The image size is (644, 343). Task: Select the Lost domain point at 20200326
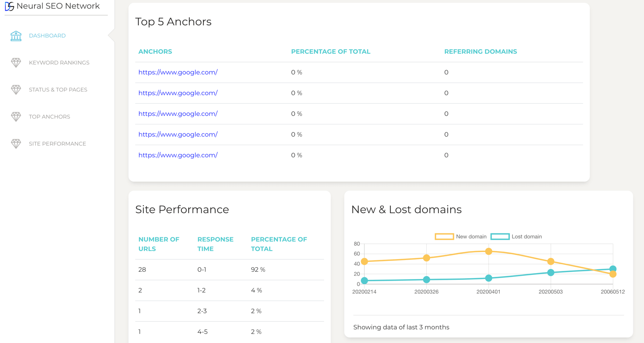pyautogui.click(x=427, y=280)
